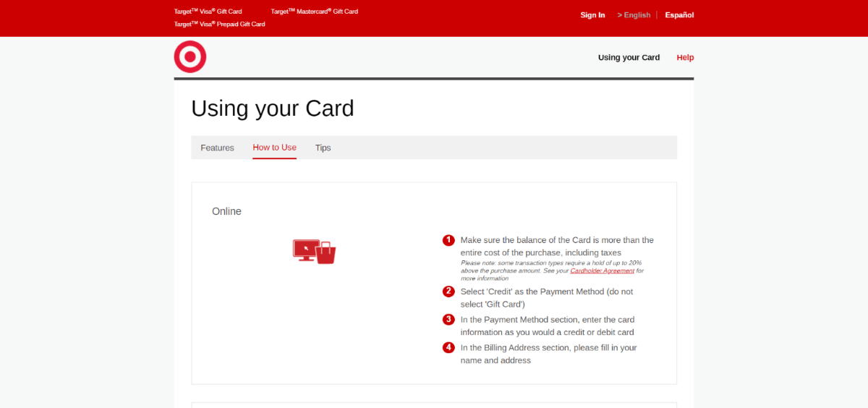Click the Target bullseye logo
The height and width of the screenshot is (408, 868).
[190, 56]
